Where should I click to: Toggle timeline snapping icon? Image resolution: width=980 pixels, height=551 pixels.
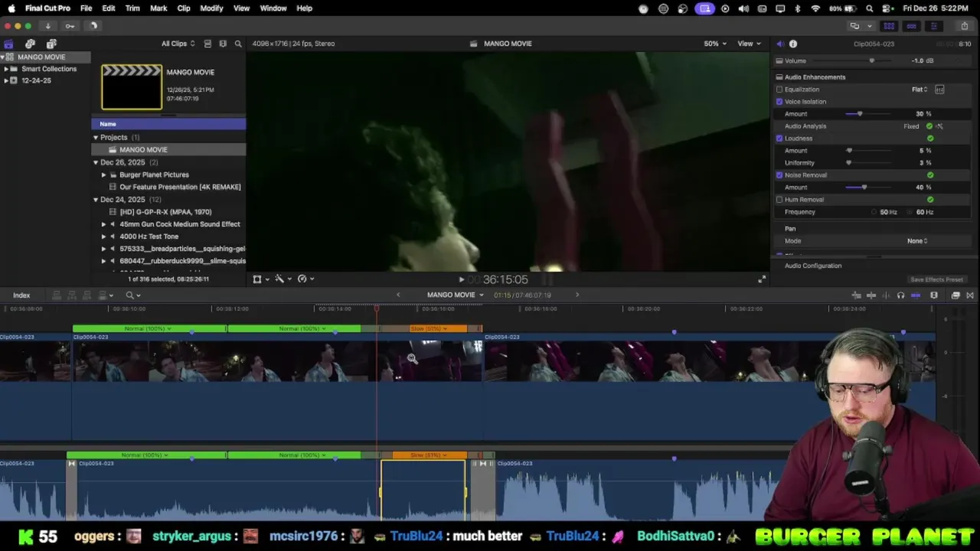[916, 295]
